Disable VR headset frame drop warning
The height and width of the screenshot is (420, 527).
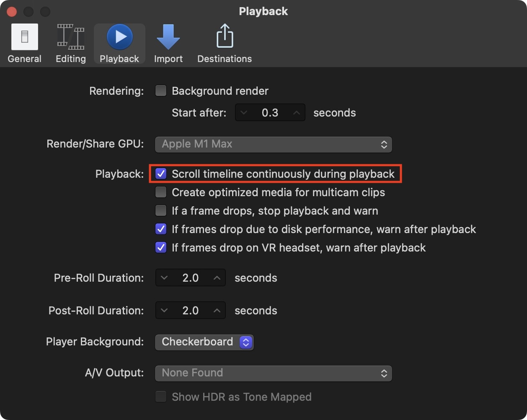(161, 247)
